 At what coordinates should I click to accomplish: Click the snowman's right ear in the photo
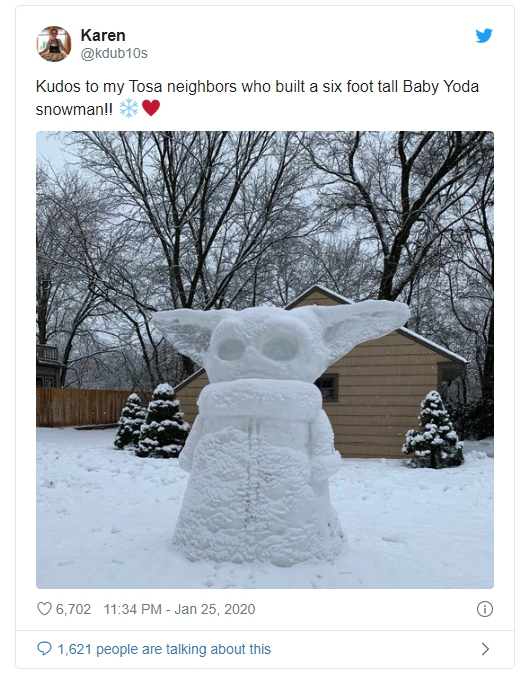[x=363, y=323]
